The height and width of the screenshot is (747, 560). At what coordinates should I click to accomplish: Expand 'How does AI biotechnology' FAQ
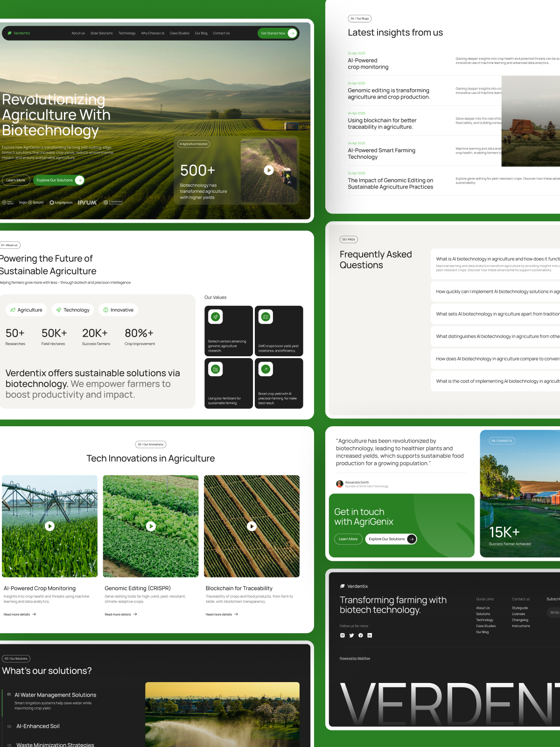(495, 359)
